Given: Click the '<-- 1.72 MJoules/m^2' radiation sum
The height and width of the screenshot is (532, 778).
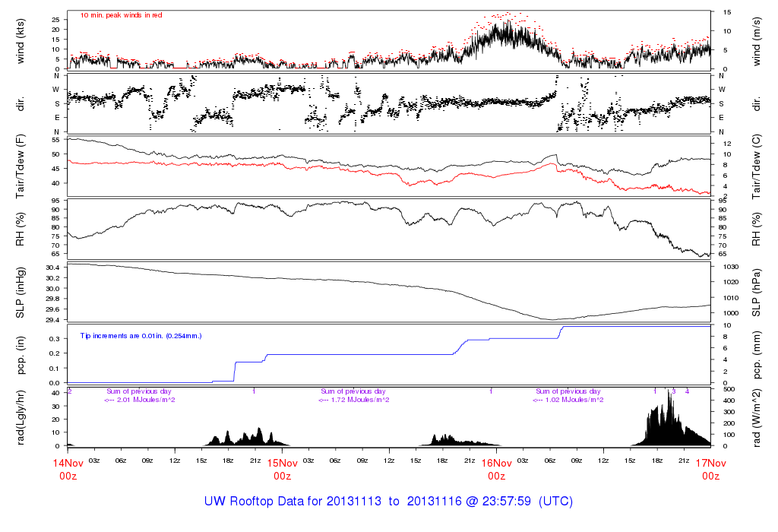Looking at the screenshot, I should click(x=354, y=400).
